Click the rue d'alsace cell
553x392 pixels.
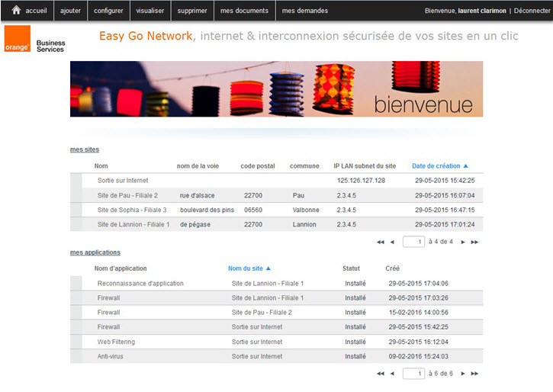(x=197, y=195)
